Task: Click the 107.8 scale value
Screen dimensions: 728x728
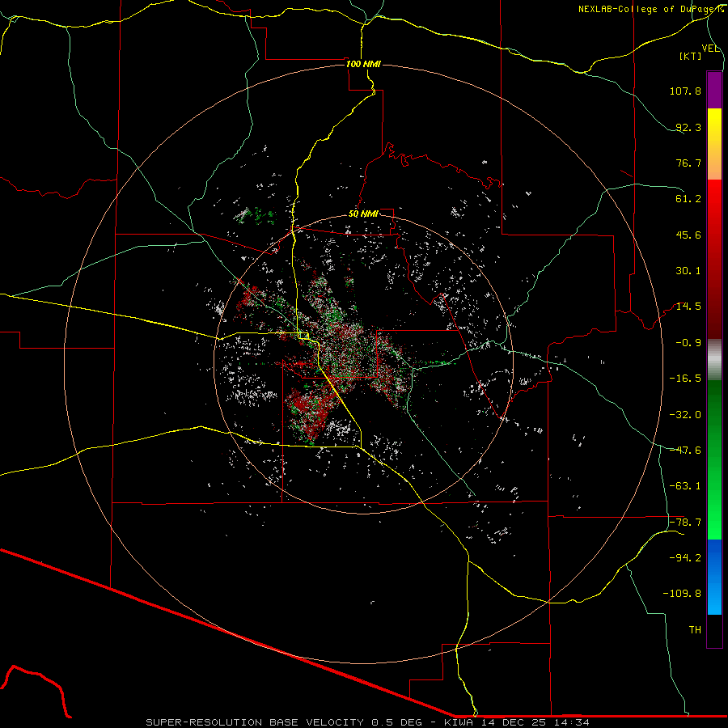Action: coord(685,91)
